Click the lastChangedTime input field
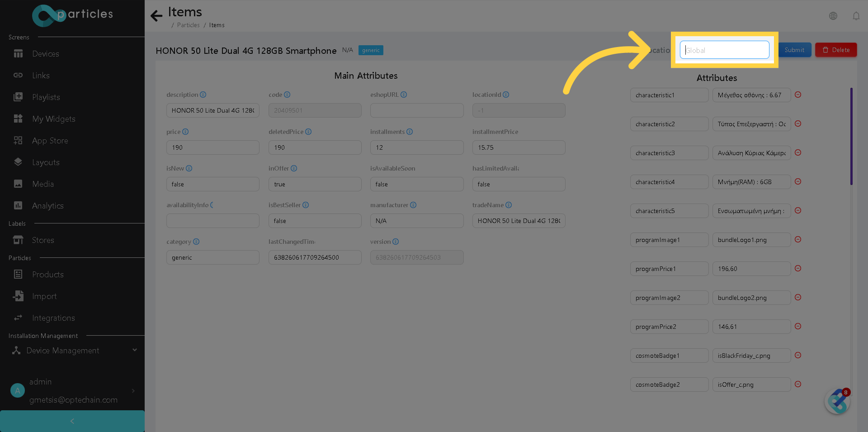Screen dimensions: 868x432 315,257
